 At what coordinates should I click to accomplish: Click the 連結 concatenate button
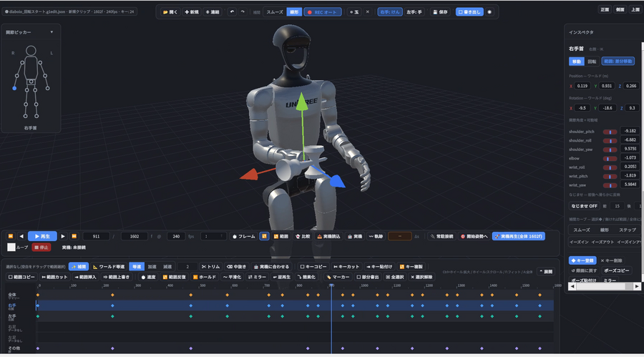click(x=213, y=12)
